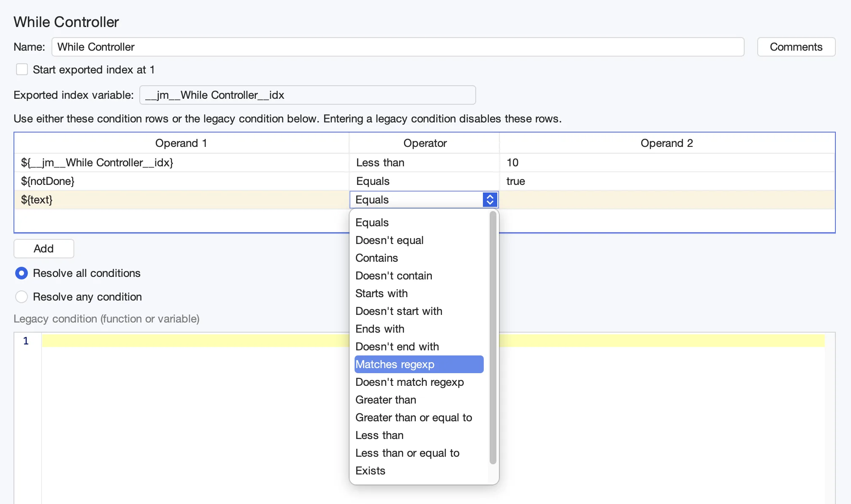This screenshot has width=851, height=504.
Task: Select the ${notDone} operand cell
Action: point(182,181)
